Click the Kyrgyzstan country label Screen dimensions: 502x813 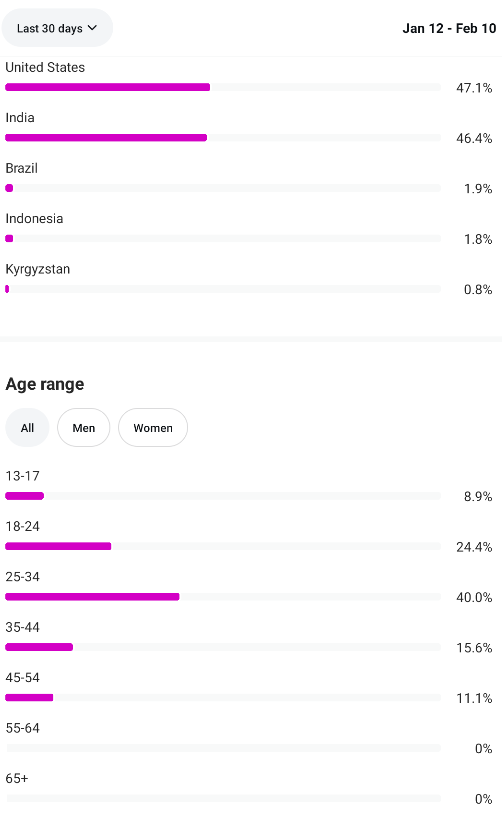coord(37,269)
